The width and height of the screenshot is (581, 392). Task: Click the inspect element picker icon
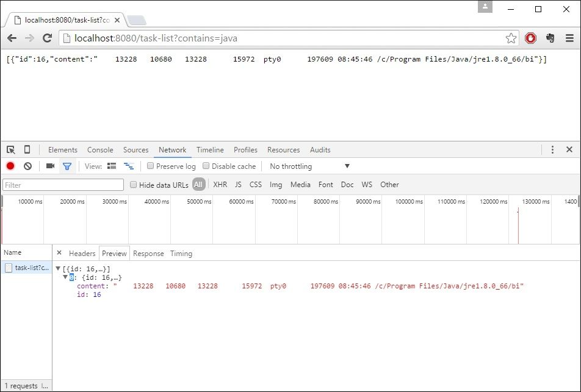[11, 150]
